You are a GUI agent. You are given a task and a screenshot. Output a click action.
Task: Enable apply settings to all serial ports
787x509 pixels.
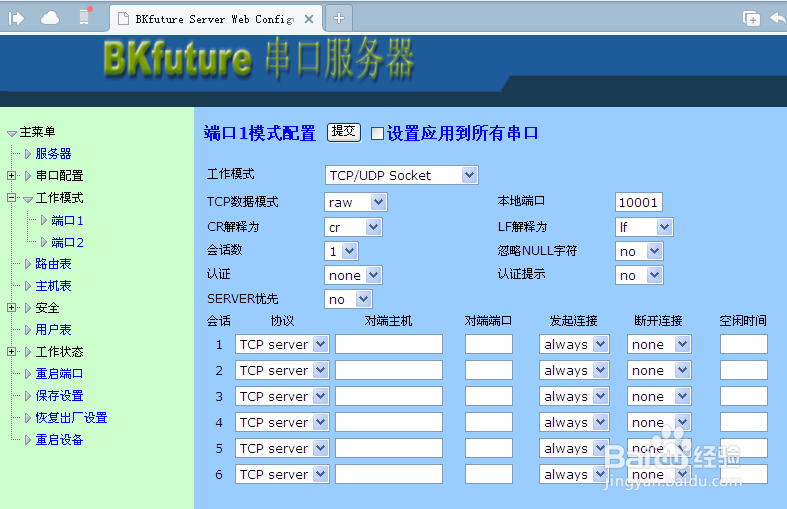click(377, 134)
